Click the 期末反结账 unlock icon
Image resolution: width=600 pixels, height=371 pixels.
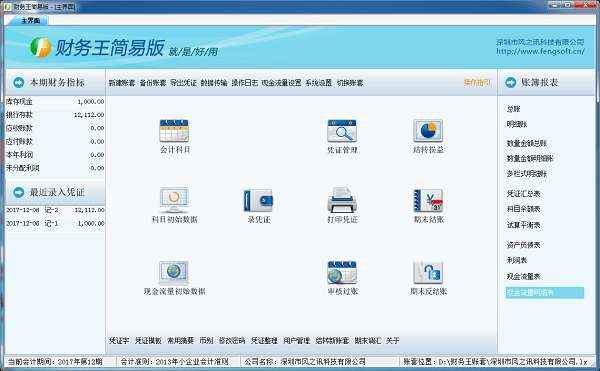click(428, 272)
